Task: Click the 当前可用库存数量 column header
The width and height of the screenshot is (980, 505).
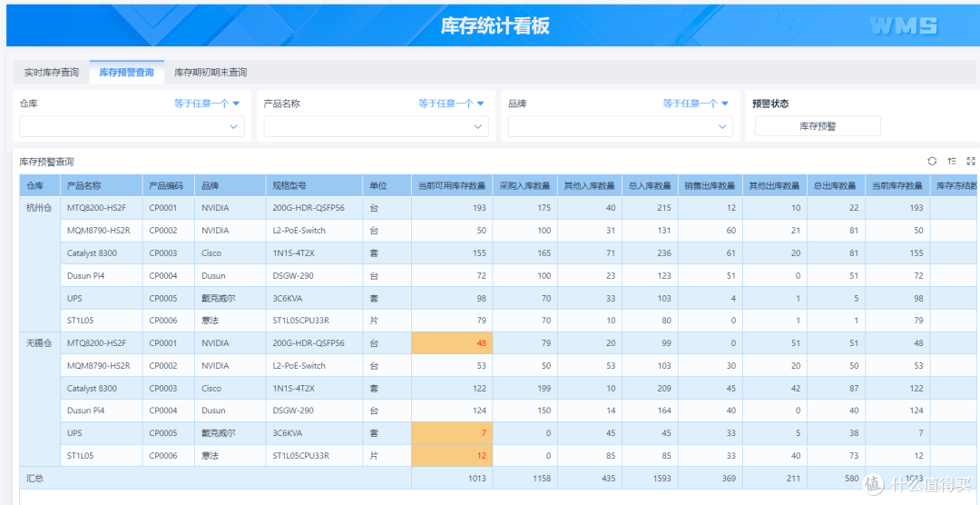Action: pyautogui.click(x=452, y=186)
